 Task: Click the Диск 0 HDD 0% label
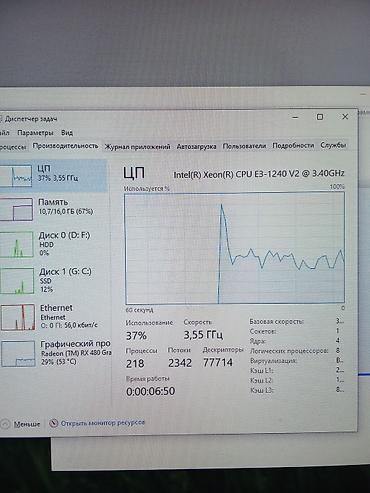click(x=64, y=244)
